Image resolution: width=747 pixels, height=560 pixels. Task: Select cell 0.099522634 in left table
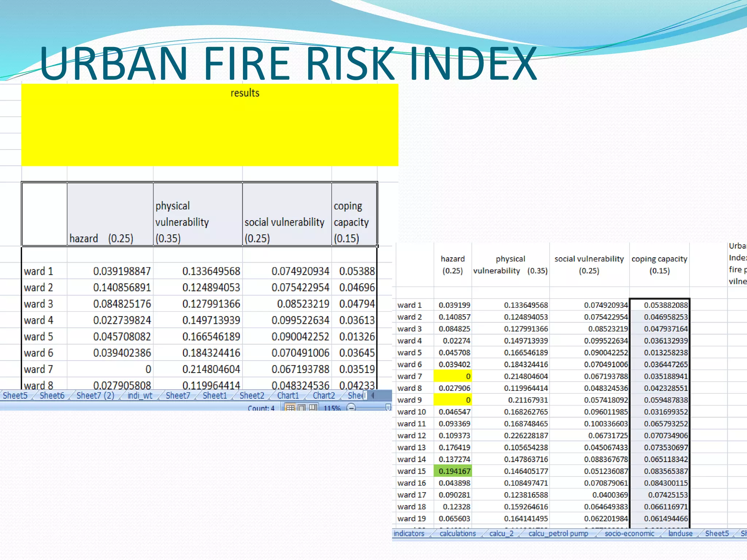[x=287, y=320]
